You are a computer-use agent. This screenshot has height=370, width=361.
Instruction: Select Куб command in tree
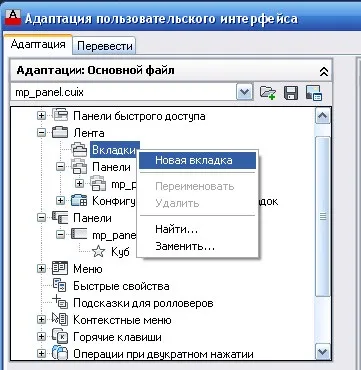[x=120, y=252]
